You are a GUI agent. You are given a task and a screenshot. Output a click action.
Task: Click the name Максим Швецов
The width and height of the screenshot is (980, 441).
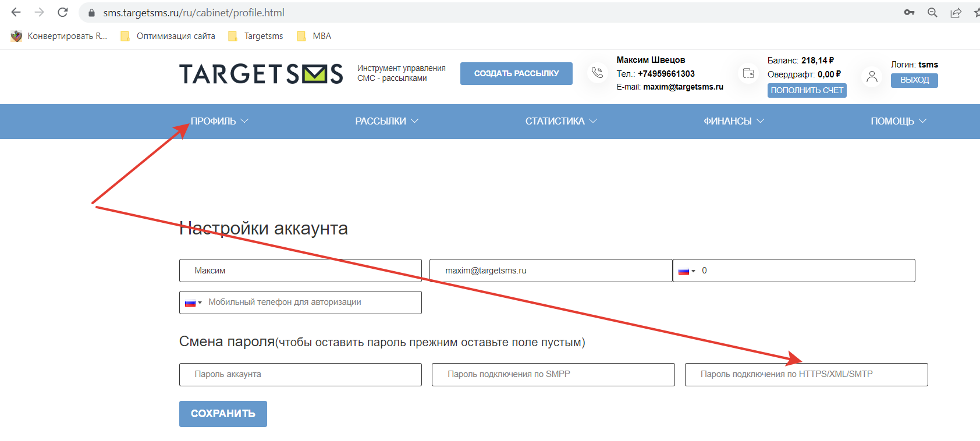pyautogui.click(x=651, y=60)
